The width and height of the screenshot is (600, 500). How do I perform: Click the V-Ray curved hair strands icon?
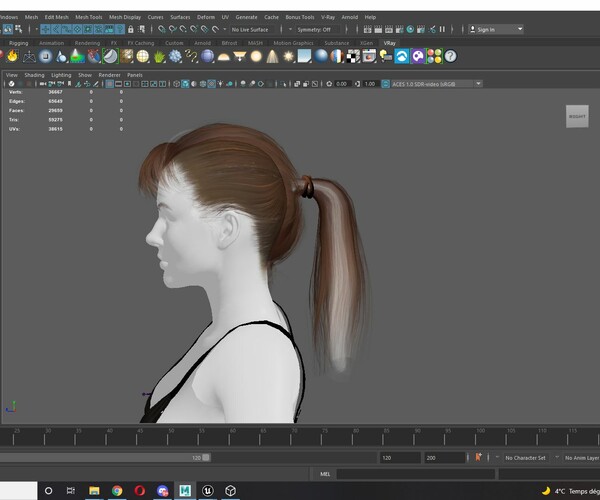[191, 56]
